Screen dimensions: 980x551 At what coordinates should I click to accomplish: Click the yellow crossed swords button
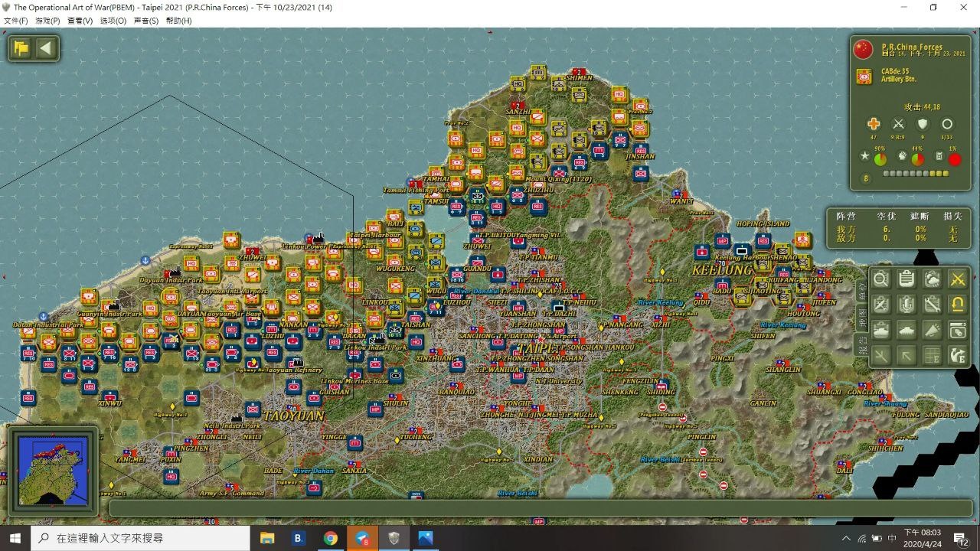pos(957,279)
